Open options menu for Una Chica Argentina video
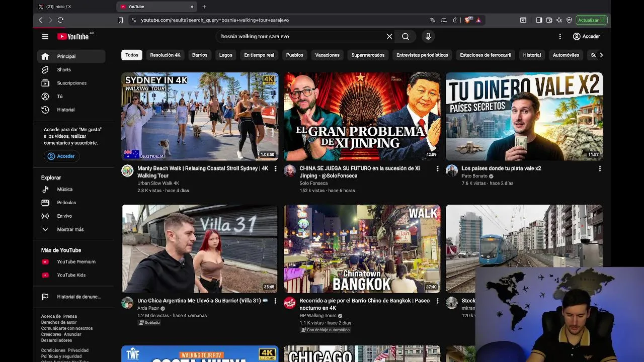Screen dimensions: 644x362 coord(275,301)
